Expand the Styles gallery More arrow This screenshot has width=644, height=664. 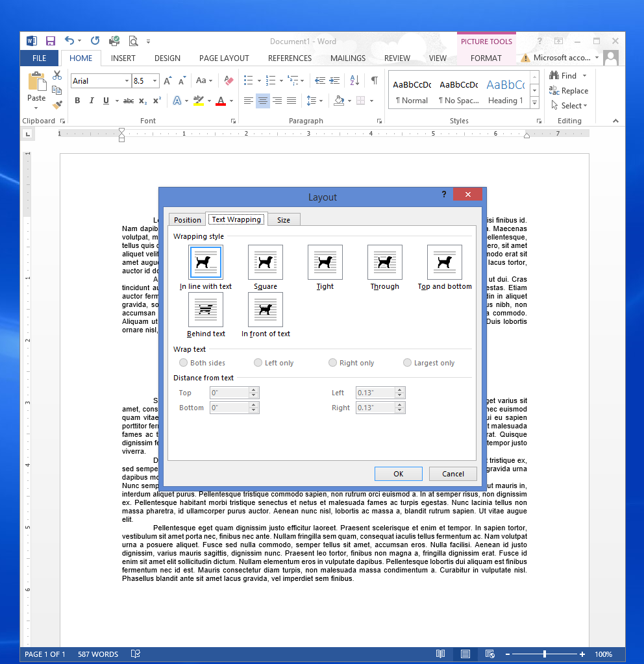coord(535,103)
